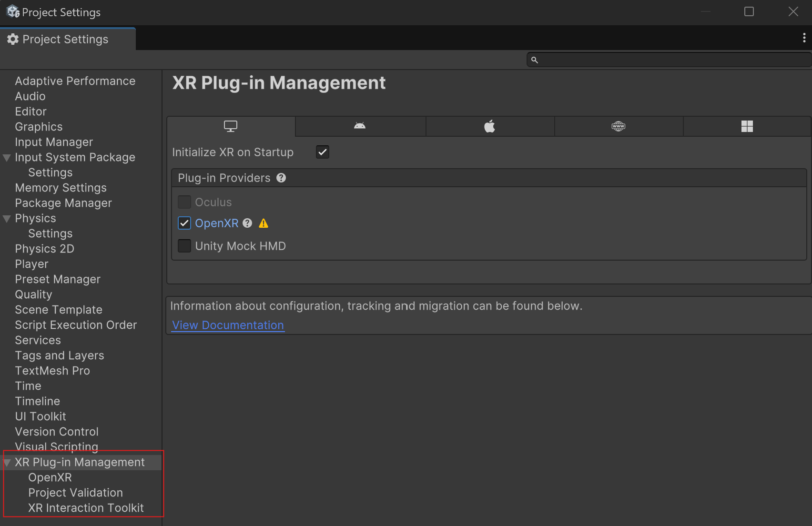Image resolution: width=812 pixels, height=526 pixels.
Task: Open the View Documentation link
Action: (x=228, y=325)
